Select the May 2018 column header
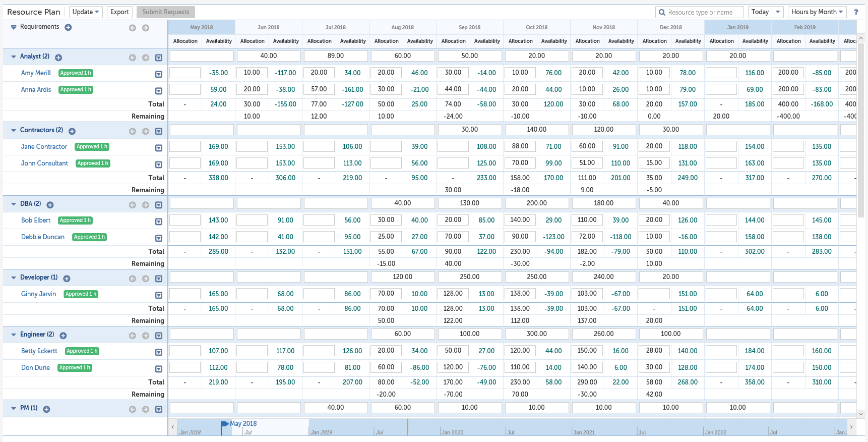The height and width of the screenshot is (442, 868). tap(202, 27)
